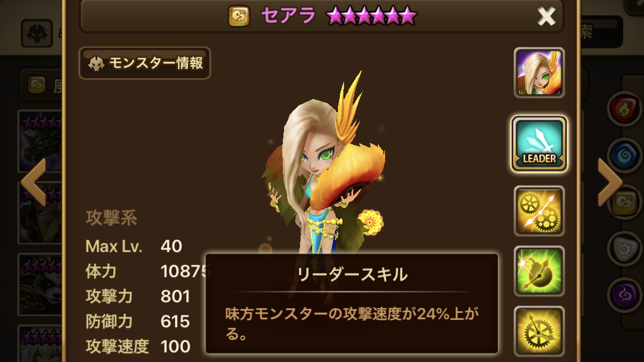This screenshot has height=362, width=644.
Task: Select the panda monster thumbnail in the list
Action: click(40, 284)
